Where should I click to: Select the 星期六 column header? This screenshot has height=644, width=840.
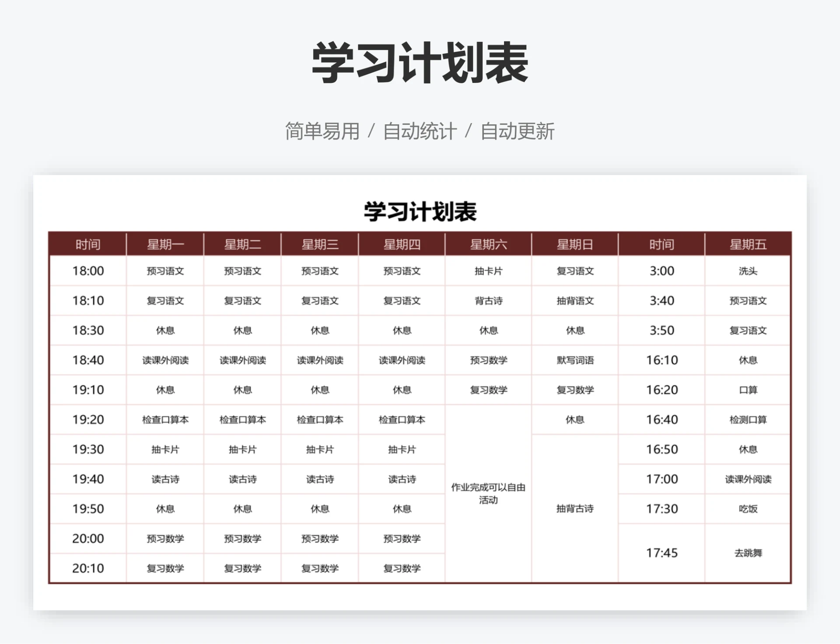coord(488,244)
